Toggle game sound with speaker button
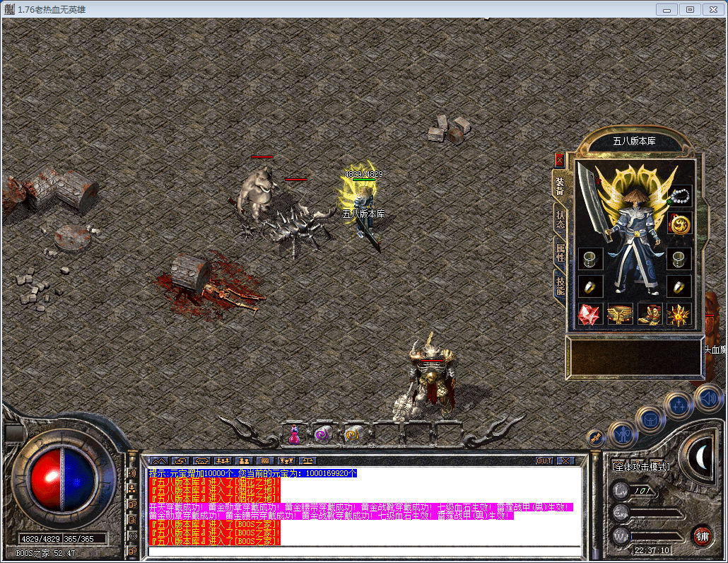 point(708,397)
